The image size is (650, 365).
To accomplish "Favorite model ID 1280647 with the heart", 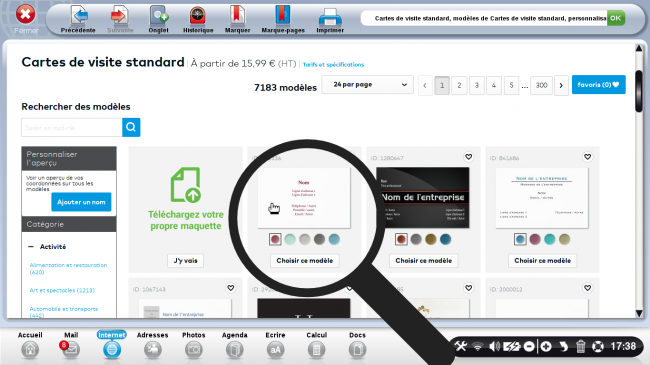I will click(x=468, y=157).
